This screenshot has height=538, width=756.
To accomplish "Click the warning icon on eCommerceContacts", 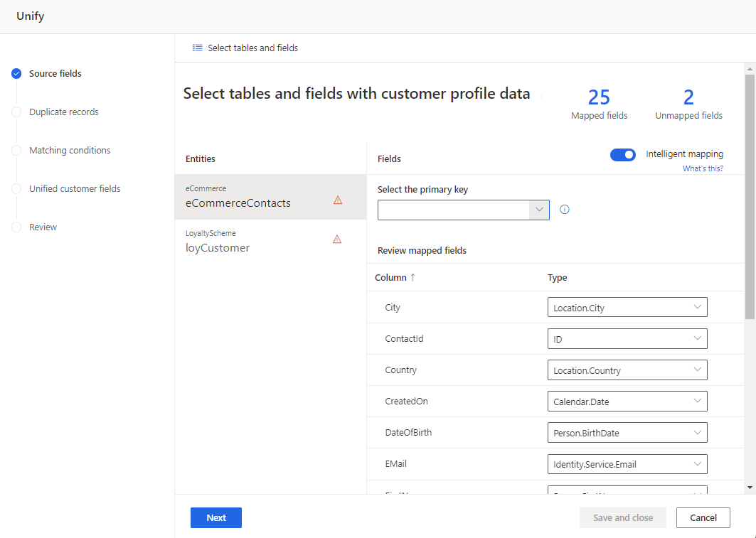I will pos(338,200).
